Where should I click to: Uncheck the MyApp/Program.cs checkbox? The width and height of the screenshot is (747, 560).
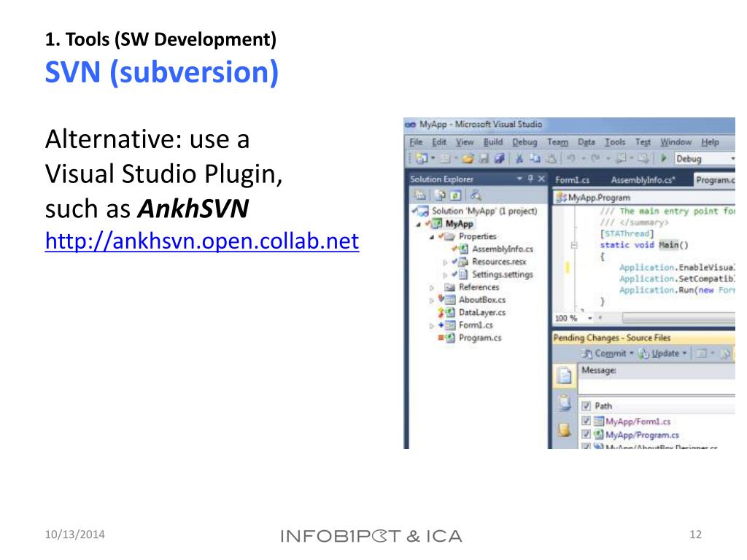586,435
